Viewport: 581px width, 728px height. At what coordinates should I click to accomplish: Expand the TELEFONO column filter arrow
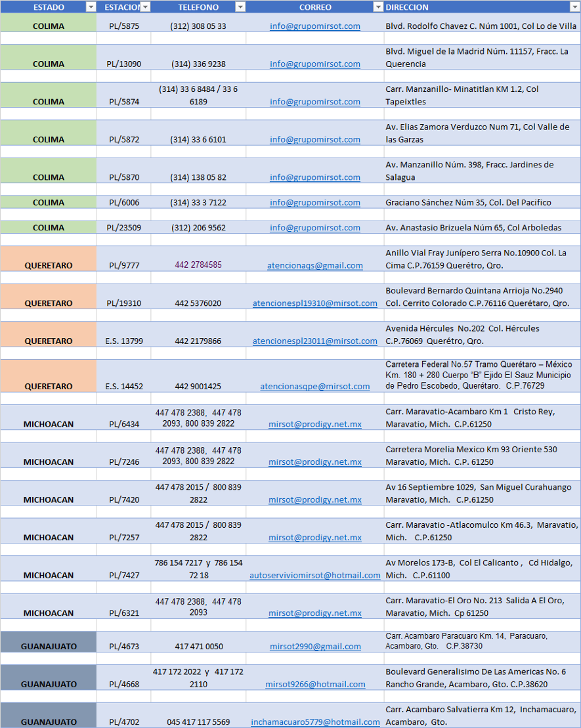coord(240,7)
